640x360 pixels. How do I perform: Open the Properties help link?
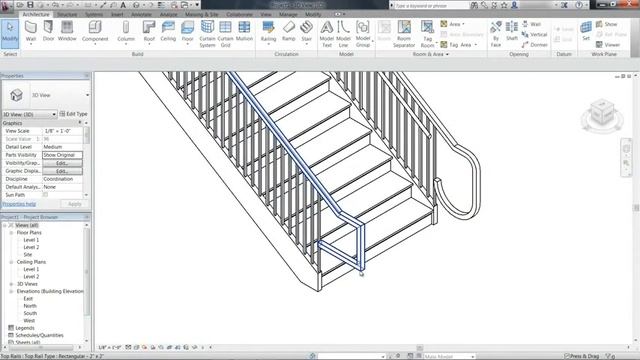[x=19, y=204]
